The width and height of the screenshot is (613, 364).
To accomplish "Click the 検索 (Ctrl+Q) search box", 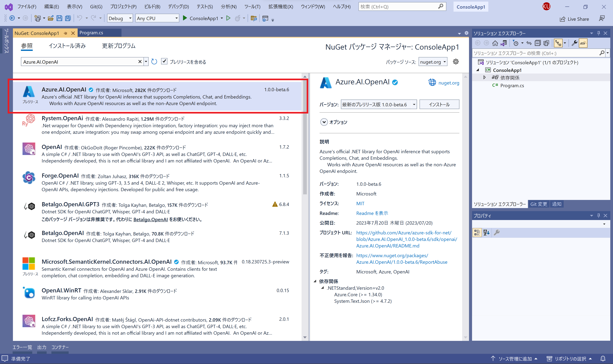I will coord(402,7).
